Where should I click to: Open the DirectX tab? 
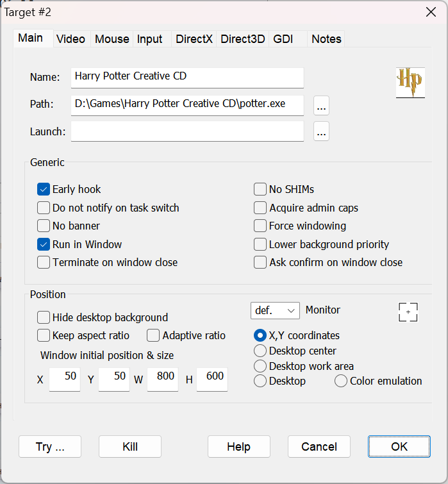coord(194,39)
